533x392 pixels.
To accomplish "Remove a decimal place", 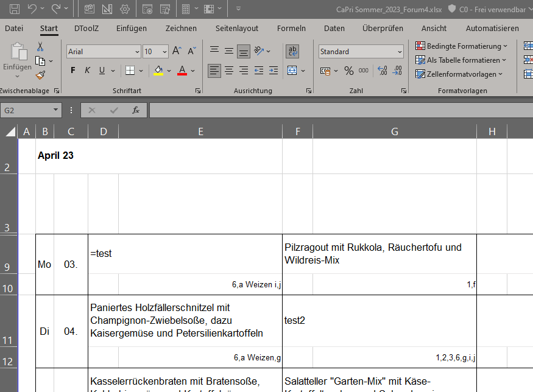I will pyautogui.click(x=397, y=71).
